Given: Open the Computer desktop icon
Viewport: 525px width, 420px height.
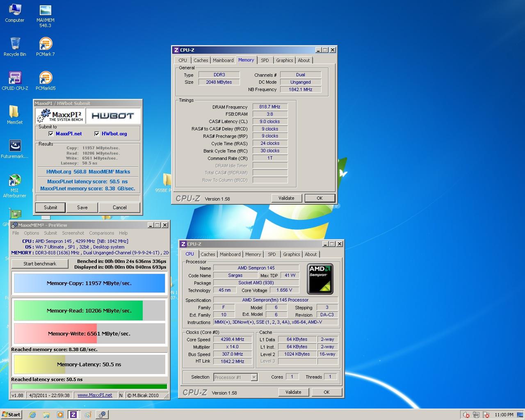Looking at the screenshot, I should 15,13.
